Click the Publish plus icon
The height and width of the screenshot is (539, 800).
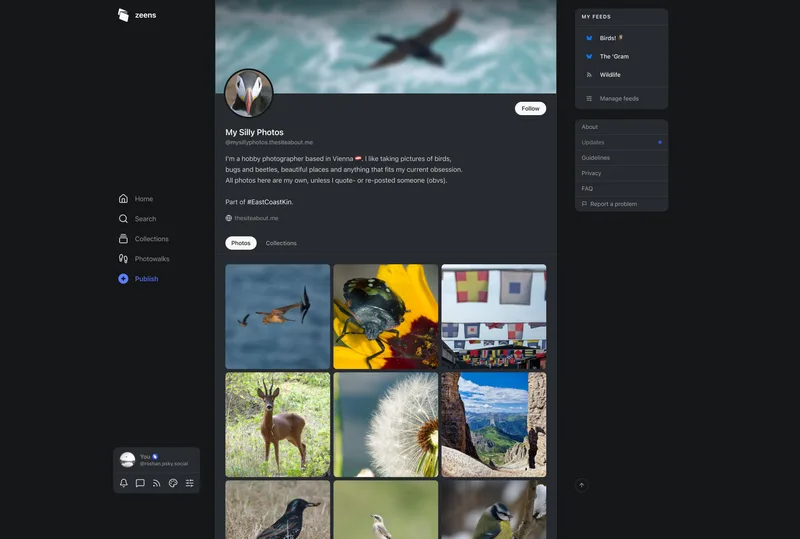pyautogui.click(x=123, y=279)
